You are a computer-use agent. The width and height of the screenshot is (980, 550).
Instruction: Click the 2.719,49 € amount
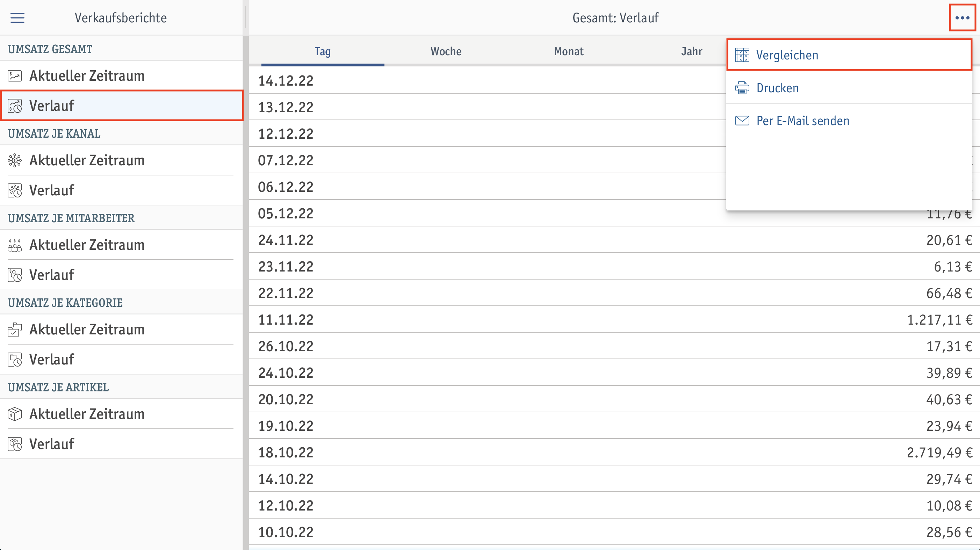point(940,453)
